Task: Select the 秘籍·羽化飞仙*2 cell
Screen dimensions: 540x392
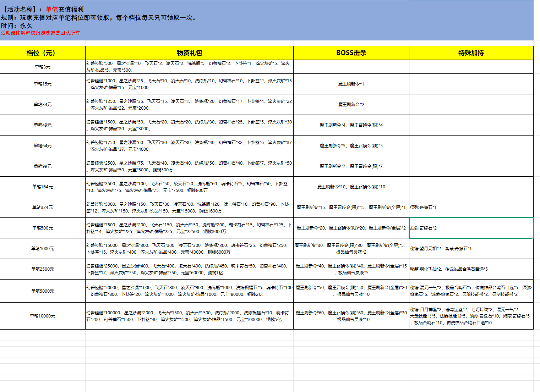Action: pyautogui.click(x=471, y=269)
